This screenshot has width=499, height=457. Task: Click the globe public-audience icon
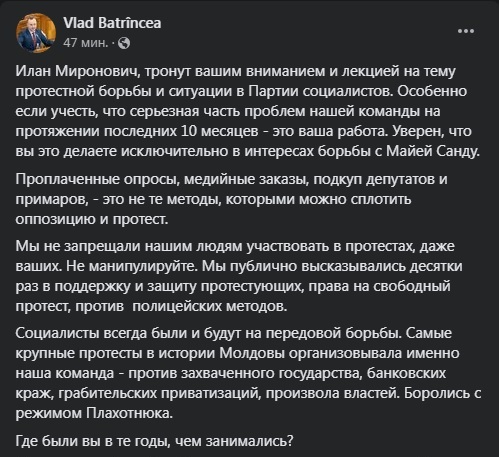pos(124,43)
